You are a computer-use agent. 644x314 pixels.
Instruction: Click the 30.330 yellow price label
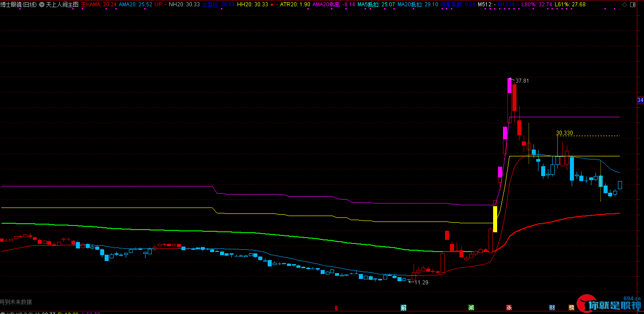pyautogui.click(x=565, y=133)
